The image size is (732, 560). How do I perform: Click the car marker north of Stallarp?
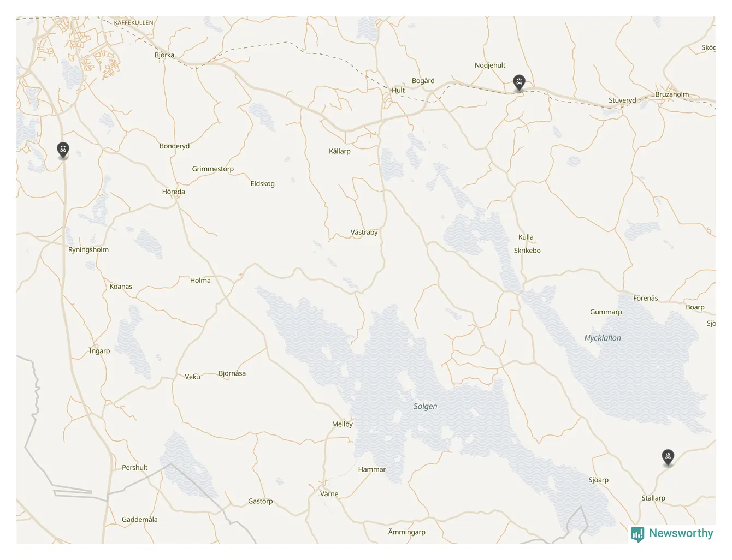point(668,457)
